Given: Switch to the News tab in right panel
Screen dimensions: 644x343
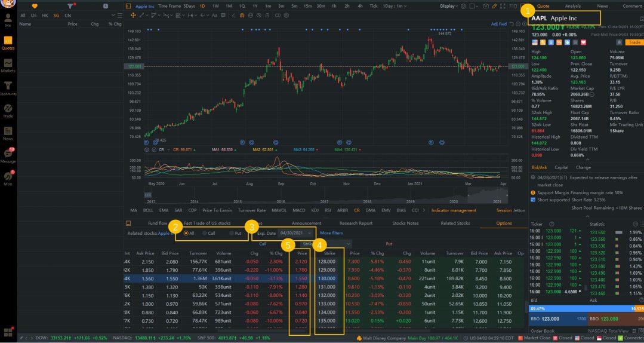Looking at the screenshot, I should click(x=602, y=6).
